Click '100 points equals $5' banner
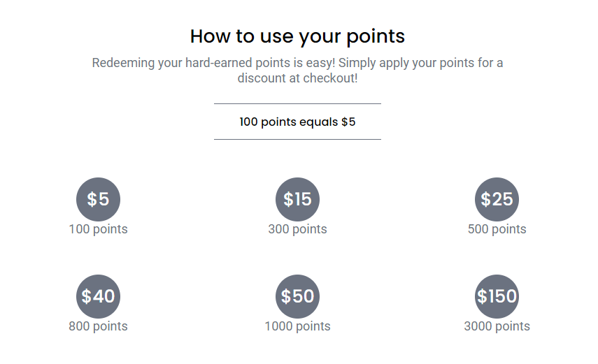The width and height of the screenshot is (598, 364). click(297, 122)
